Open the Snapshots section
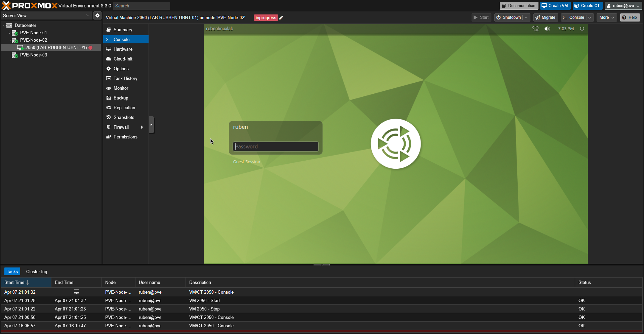644x334 pixels. (x=124, y=117)
